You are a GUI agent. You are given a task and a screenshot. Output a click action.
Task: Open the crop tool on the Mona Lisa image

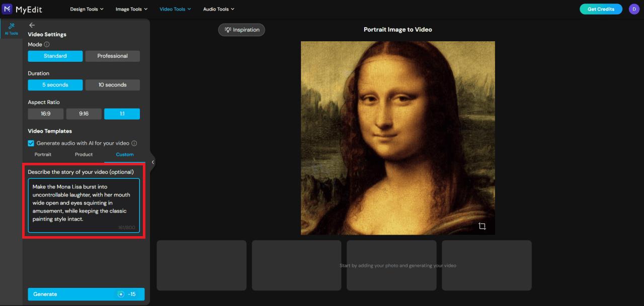[x=482, y=227]
